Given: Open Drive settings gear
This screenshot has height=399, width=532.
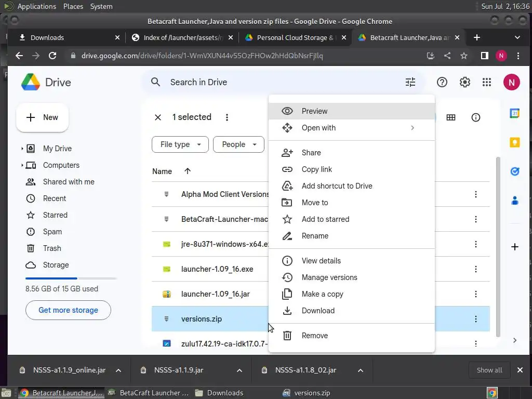Looking at the screenshot, I should 464,82.
